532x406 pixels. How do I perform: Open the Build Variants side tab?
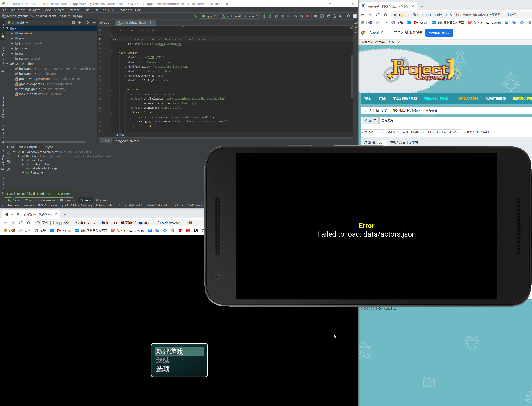click(3, 160)
